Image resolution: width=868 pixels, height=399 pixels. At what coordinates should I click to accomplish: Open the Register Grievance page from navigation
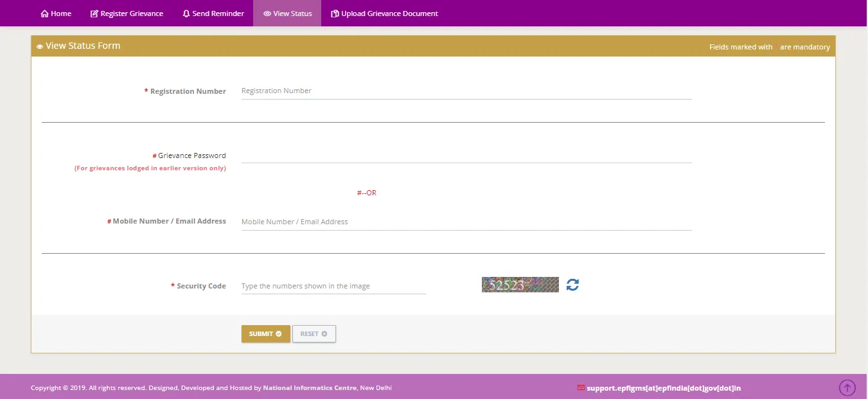(x=127, y=13)
